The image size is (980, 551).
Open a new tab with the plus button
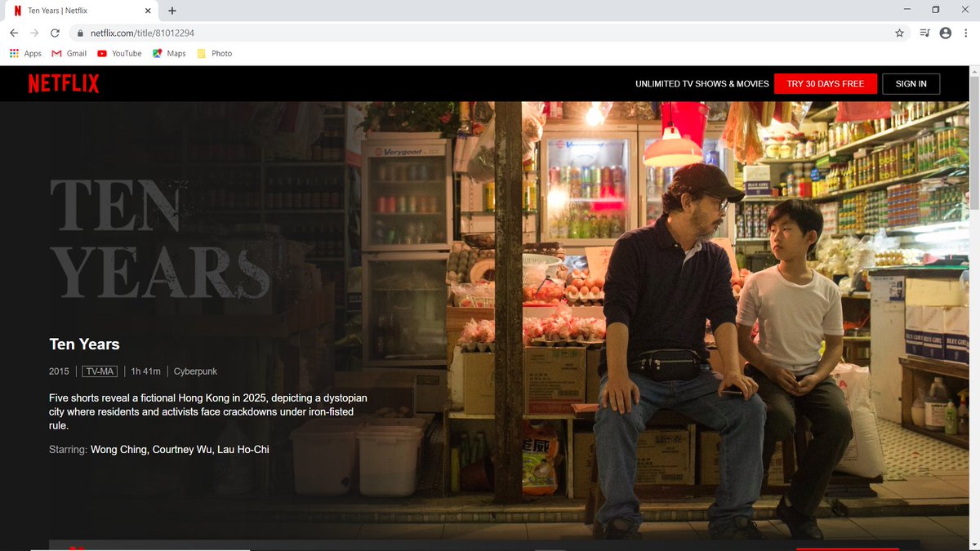tap(171, 11)
